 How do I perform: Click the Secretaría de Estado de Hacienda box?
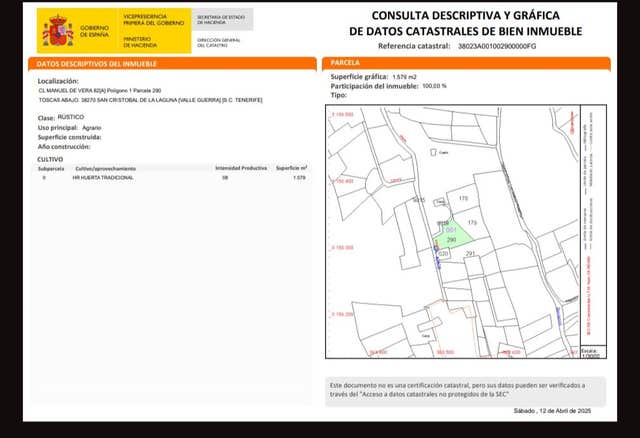tap(222, 19)
